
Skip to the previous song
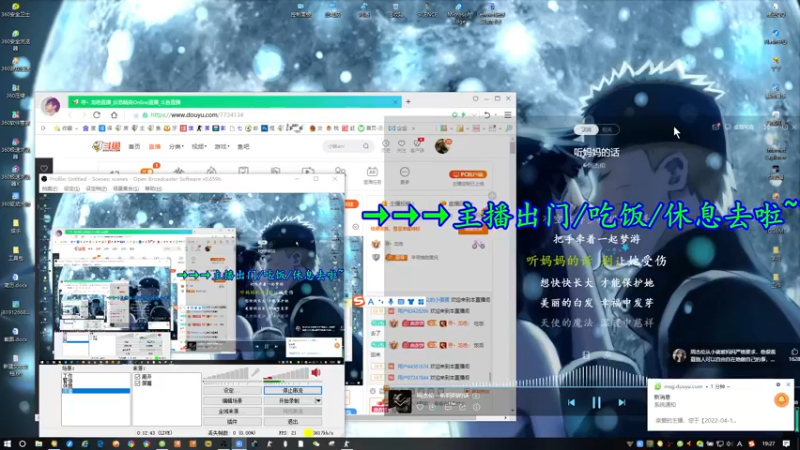point(571,403)
